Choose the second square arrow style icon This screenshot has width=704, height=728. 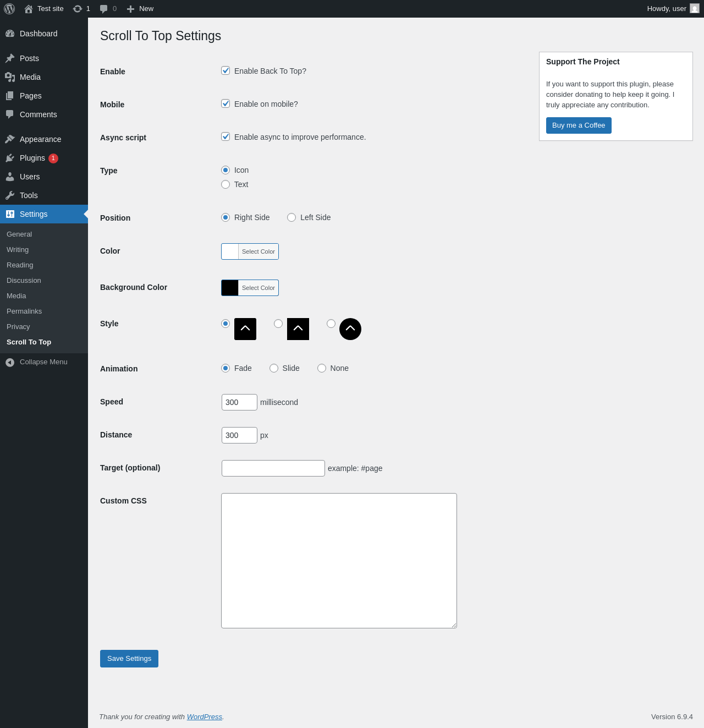(298, 329)
